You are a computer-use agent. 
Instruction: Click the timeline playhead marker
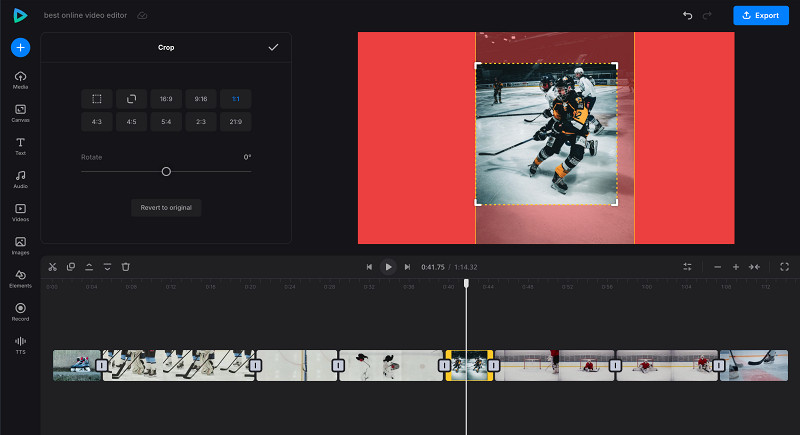[466, 283]
